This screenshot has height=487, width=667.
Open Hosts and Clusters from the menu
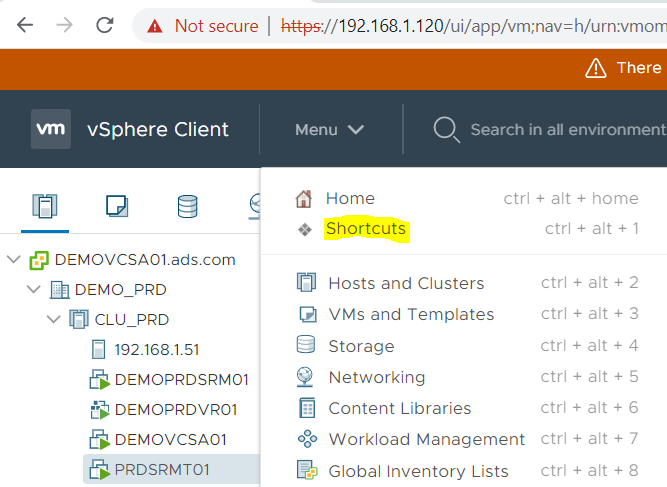pos(406,283)
